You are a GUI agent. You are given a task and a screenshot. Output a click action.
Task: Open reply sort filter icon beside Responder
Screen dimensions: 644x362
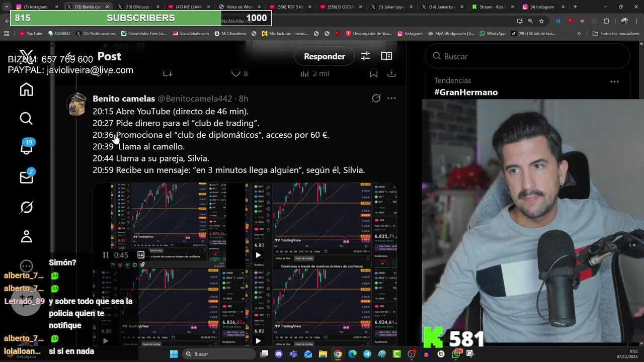365,56
